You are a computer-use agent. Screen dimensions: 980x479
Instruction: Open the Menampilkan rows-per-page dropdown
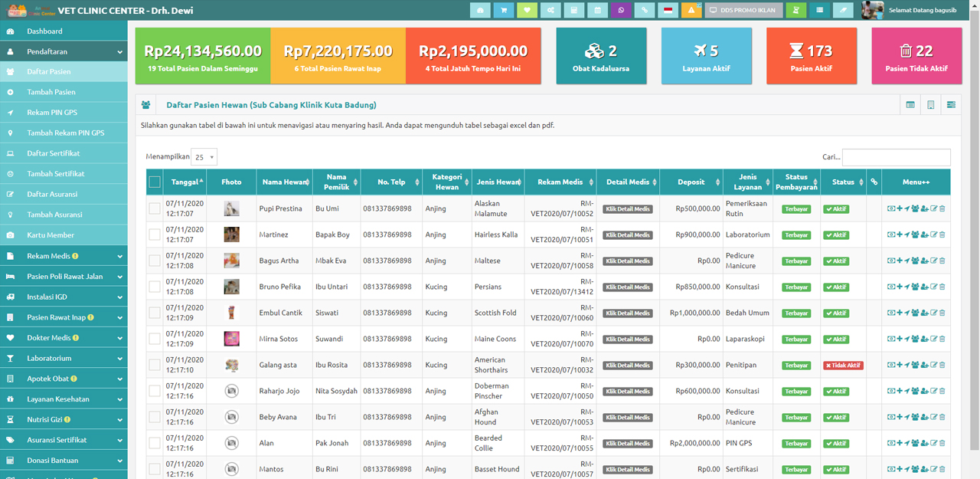pos(204,157)
